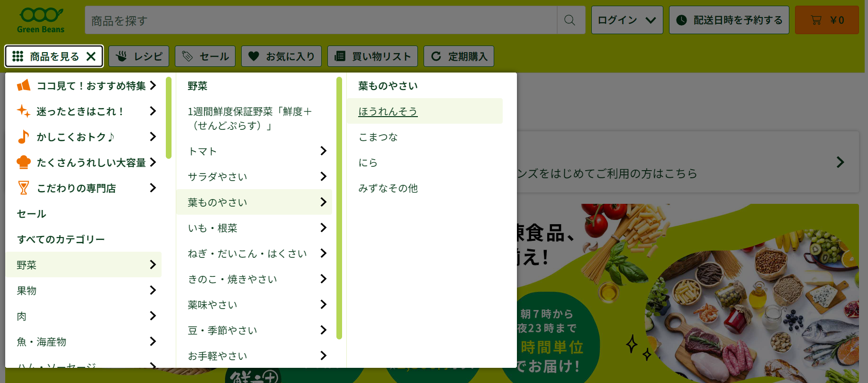Screen dimensions: 868x383
Task: Expand the トマト submenu chevron
Action: [323, 151]
